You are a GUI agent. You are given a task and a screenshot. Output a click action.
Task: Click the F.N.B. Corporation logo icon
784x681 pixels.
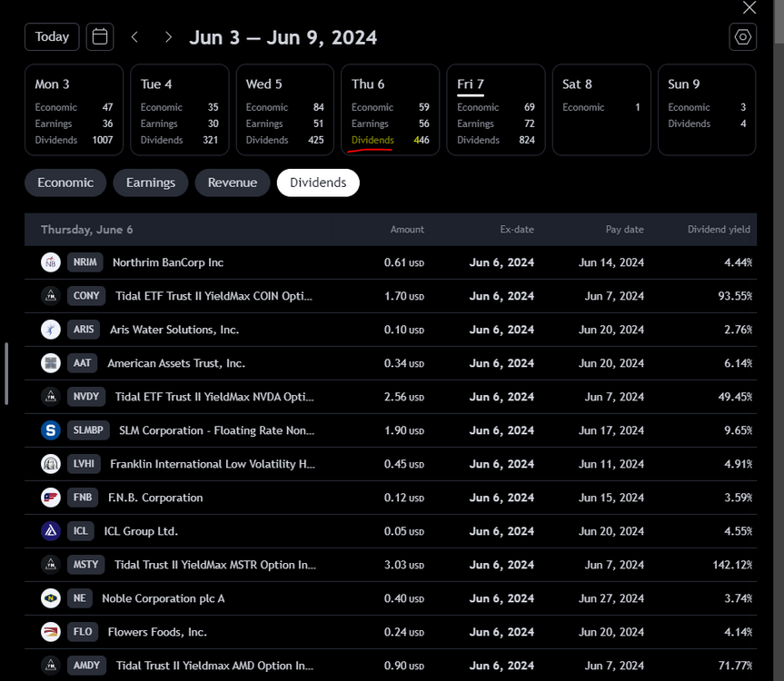[x=51, y=498]
